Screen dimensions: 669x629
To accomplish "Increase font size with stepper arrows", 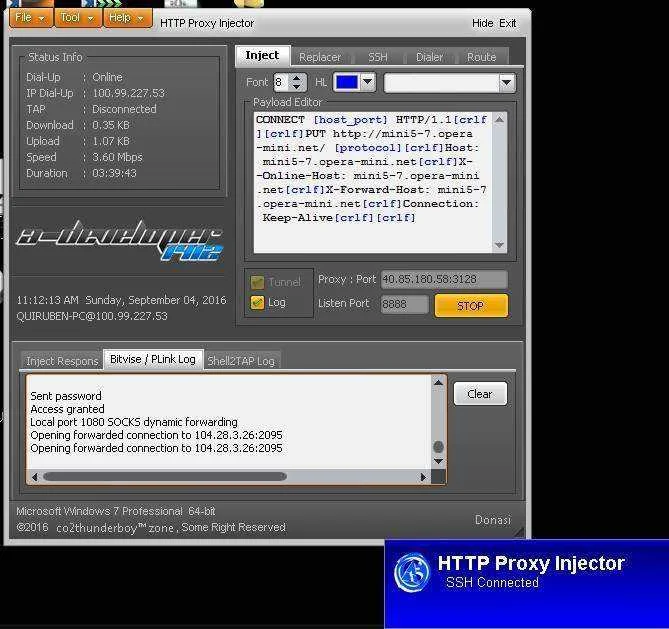I will point(297,78).
